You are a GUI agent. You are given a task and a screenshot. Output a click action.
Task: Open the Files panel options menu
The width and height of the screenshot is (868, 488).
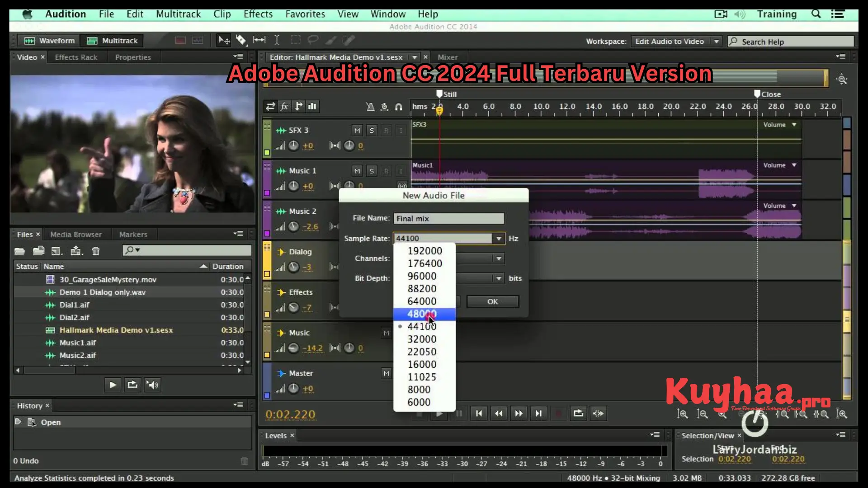[x=238, y=234]
